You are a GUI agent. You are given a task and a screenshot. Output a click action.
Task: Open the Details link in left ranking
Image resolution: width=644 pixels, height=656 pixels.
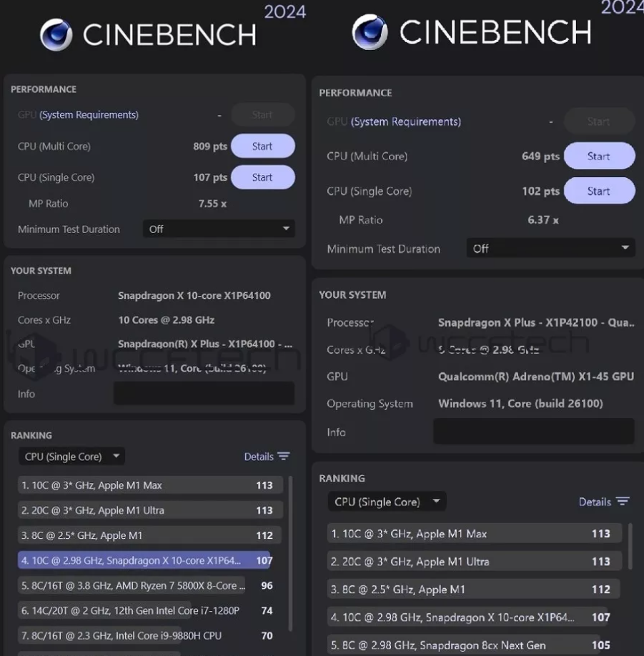tap(259, 457)
